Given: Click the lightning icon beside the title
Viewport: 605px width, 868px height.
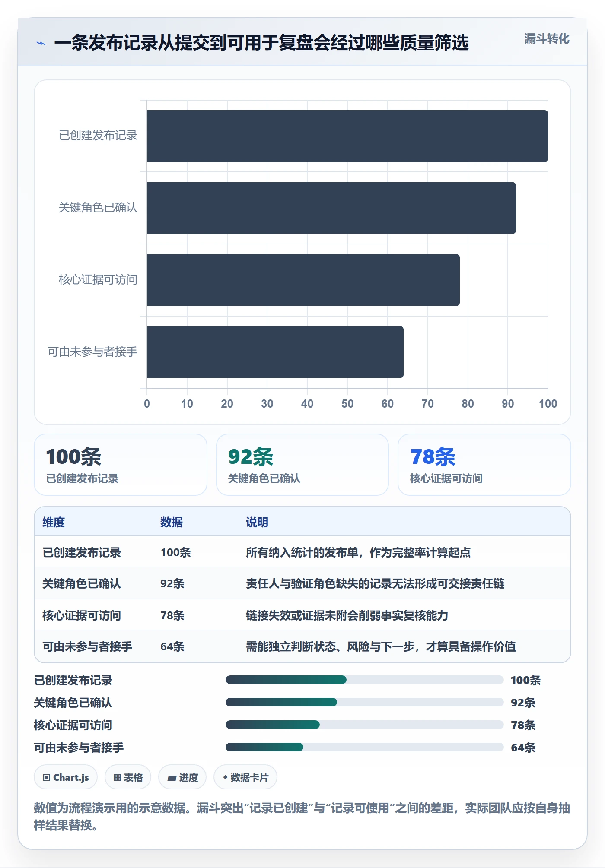Looking at the screenshot, I should 41,43.
